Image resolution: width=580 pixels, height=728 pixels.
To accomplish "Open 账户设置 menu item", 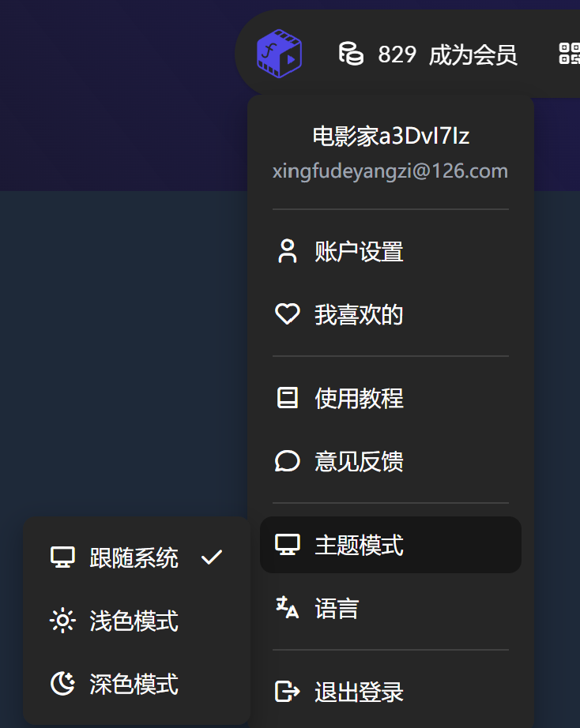I will tap(390, 251).
